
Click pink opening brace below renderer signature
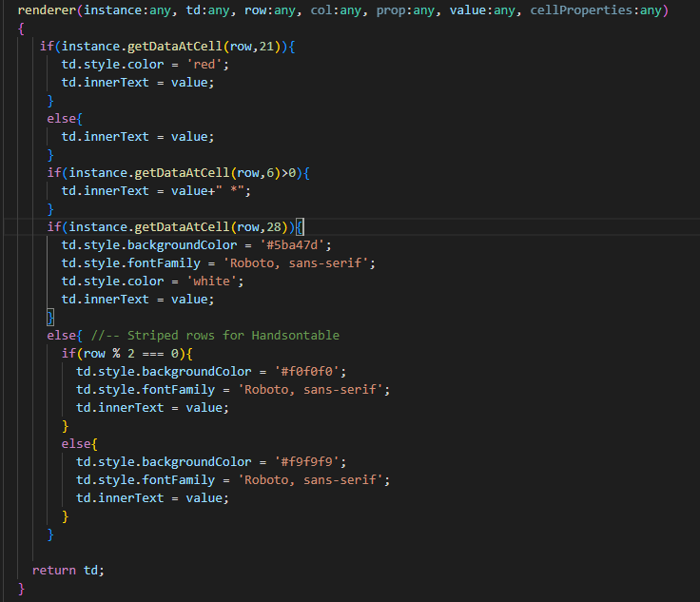(x=21, y=29)
